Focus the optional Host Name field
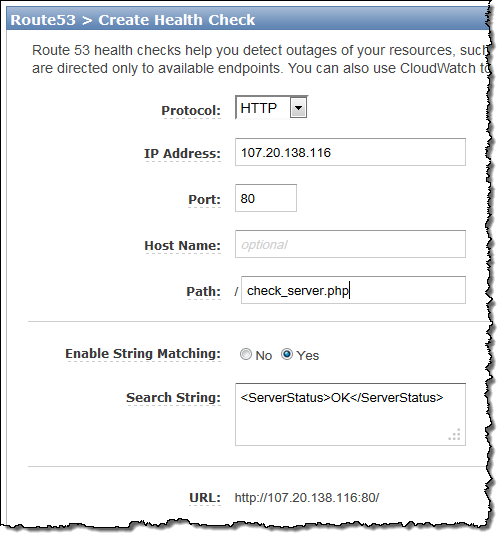Screen dimensions: 503x538 pyautogui.click(x=350, y=244)
